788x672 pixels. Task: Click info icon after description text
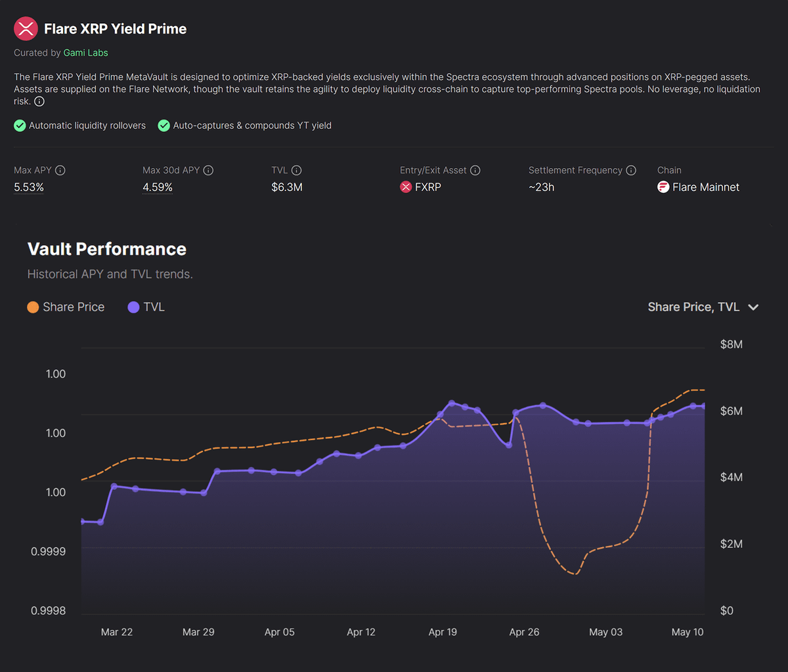(39, 101)
